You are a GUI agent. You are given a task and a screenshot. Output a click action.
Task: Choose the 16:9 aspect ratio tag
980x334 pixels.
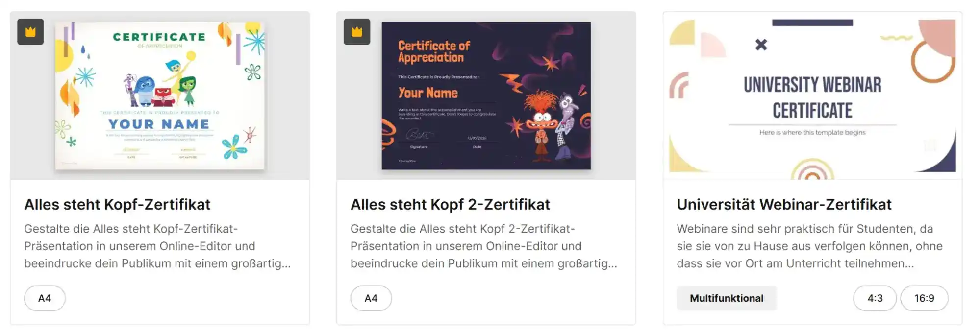[x=924, y=298]
